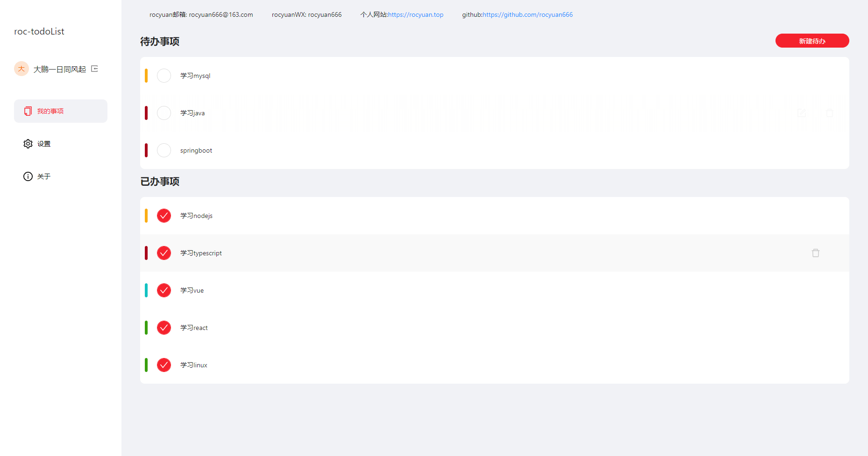Click the orange 大 user avatar
This screenshot has width=868, height=456.
(x=21, y=69)
